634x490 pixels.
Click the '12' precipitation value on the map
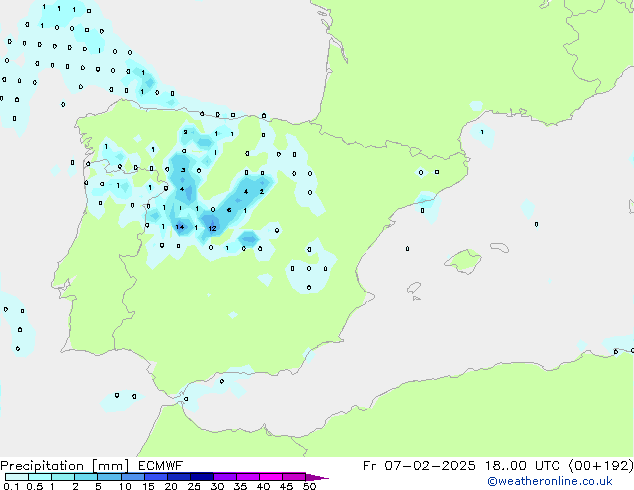pyautogui.click(x=212, y=228)
